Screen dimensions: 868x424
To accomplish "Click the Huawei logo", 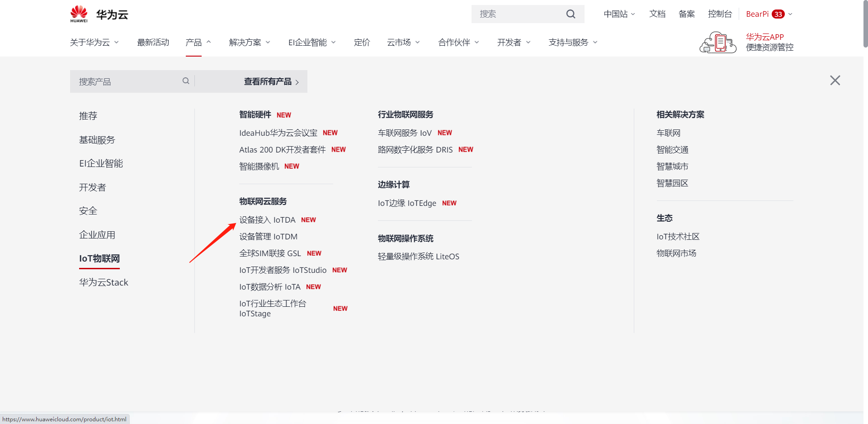I will pos(79,14).
